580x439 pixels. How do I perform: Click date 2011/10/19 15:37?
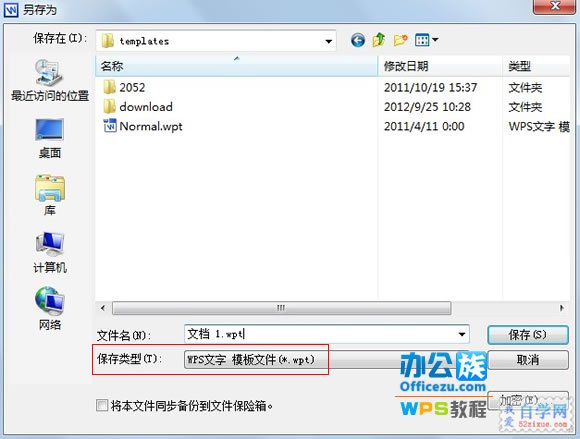[x=430, y=88]
